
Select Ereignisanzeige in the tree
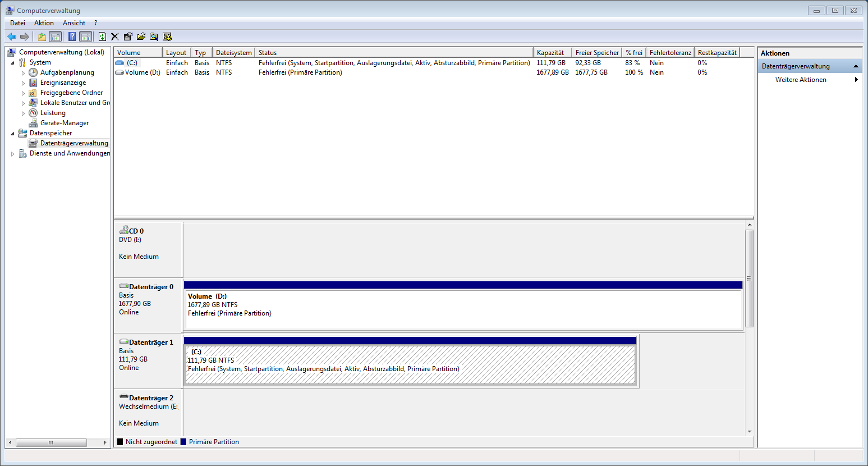tap(63, 83)
